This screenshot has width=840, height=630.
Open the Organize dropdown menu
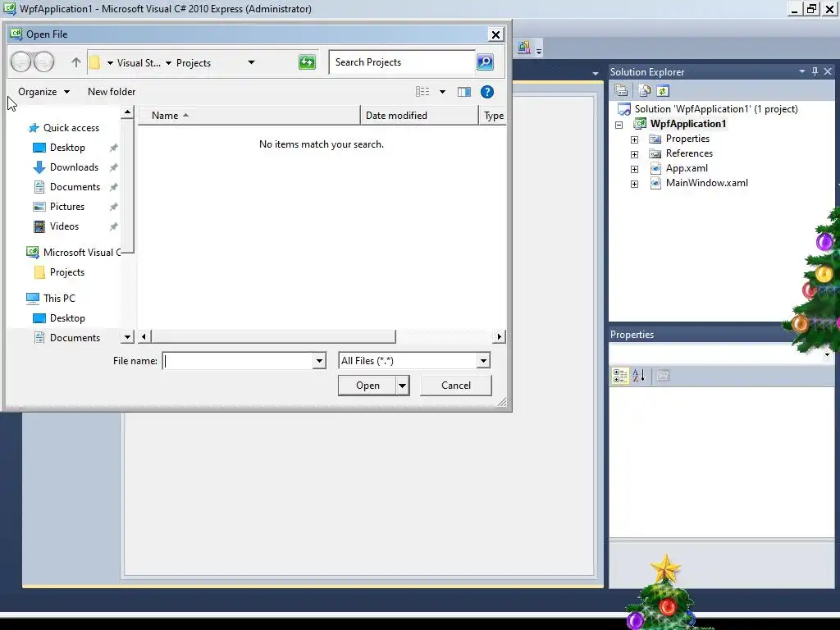44,92
